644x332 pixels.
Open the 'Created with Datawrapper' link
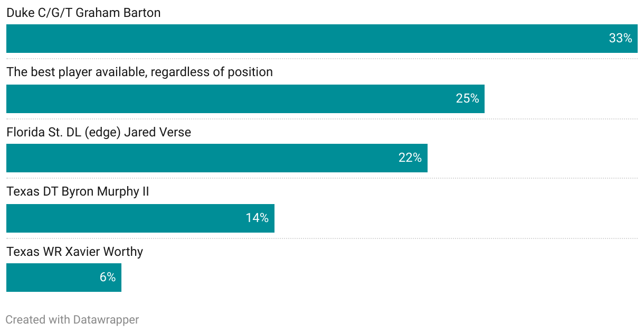click(72, 320)
